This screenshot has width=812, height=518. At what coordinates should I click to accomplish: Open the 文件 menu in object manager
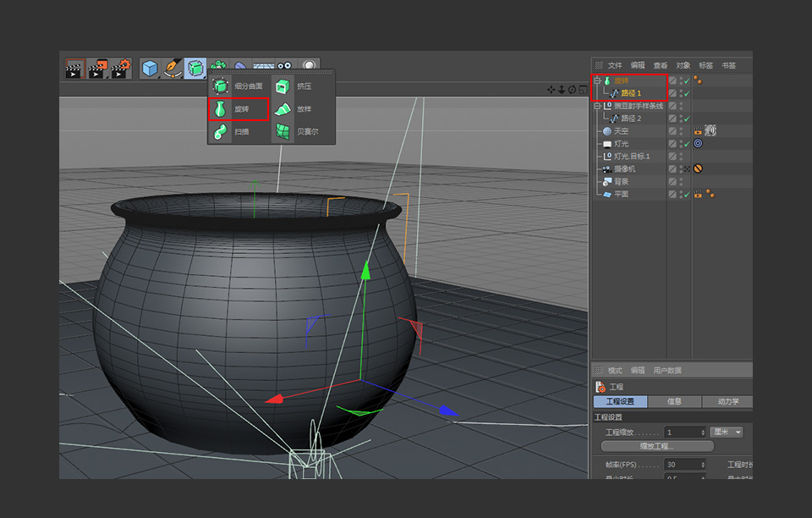pyautogui.click(x=615, y=65)
